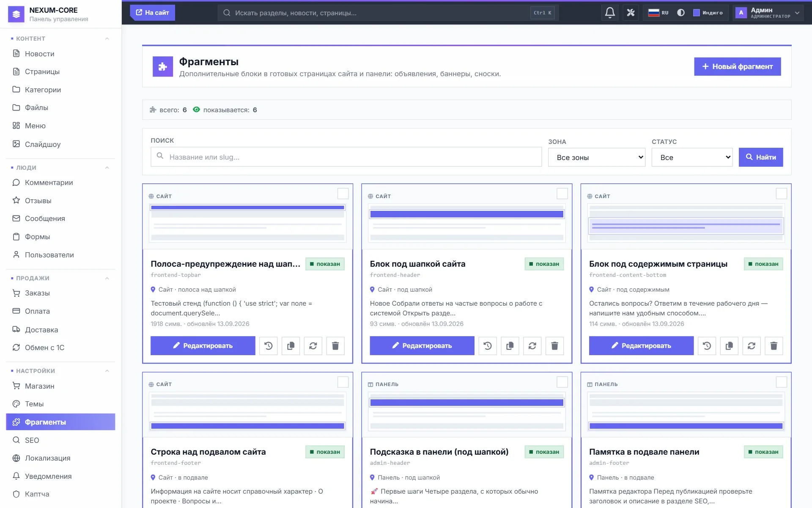Open the notifications bell in the top bar
Viewport: 812px width, 508px height.
click(x=609, y=13)
